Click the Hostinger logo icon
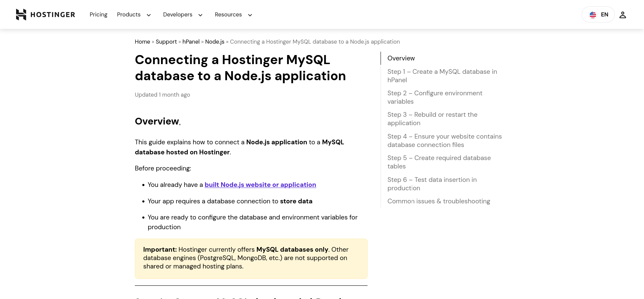Screen dimensions: 644x299 pos(21,14)
